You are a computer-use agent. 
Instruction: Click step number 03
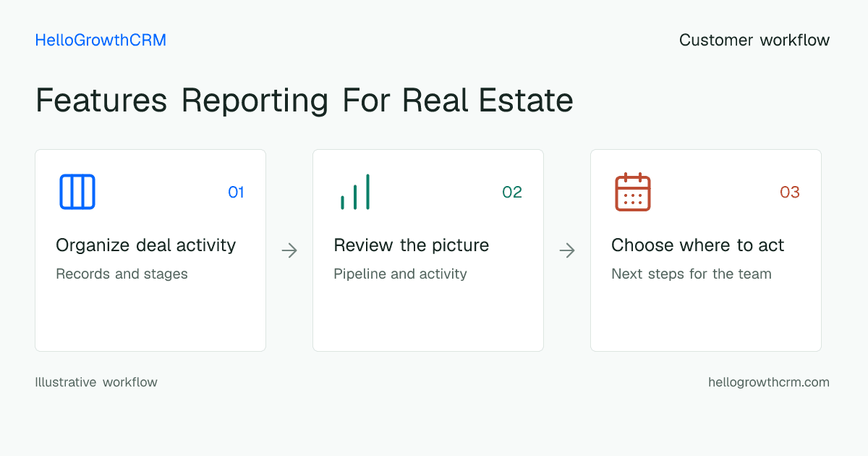click(790, 192)
